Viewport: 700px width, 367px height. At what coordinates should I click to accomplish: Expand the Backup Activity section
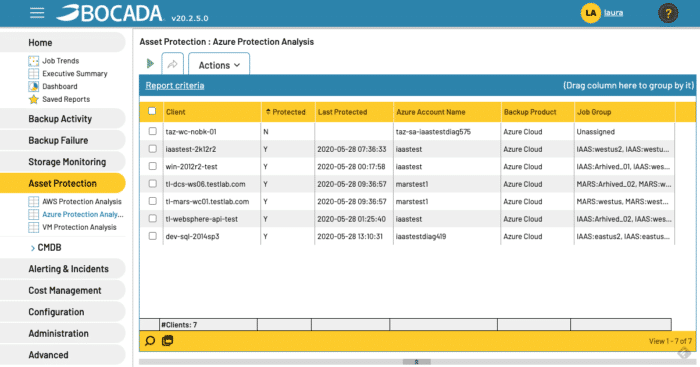[x=62, y=119]
